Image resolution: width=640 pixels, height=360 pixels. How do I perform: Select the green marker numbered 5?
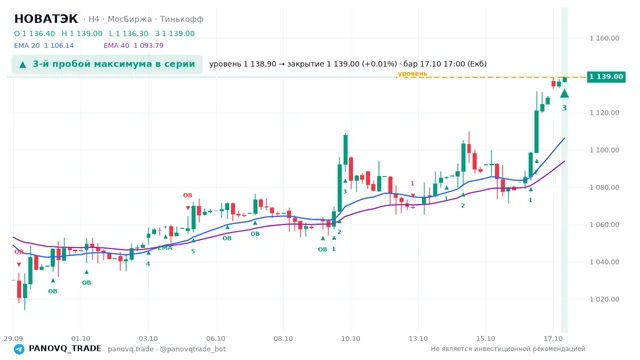(193, 251)
